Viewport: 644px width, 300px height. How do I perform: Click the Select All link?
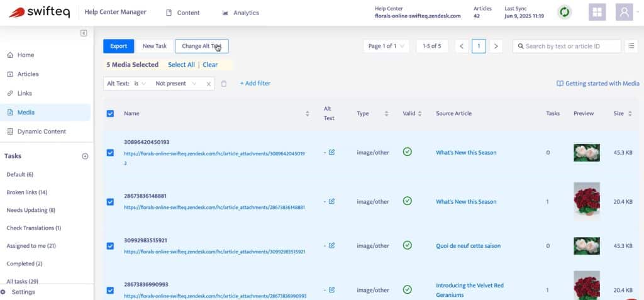click(x=181, y=65)
